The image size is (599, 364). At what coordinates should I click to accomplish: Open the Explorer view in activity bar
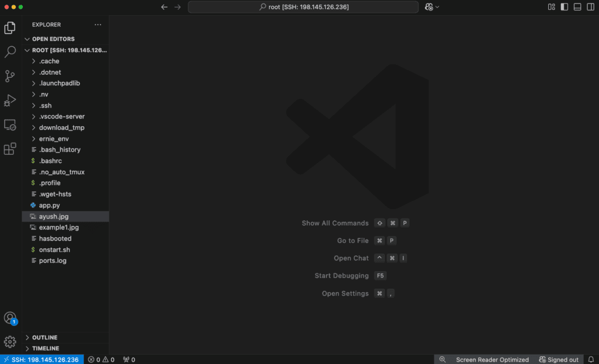click(x=10, y=27)
